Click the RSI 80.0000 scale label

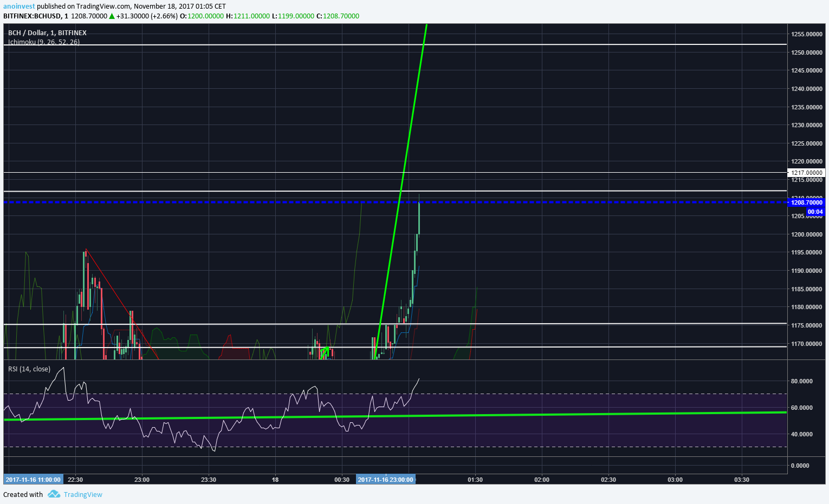(x=801, y=381)
